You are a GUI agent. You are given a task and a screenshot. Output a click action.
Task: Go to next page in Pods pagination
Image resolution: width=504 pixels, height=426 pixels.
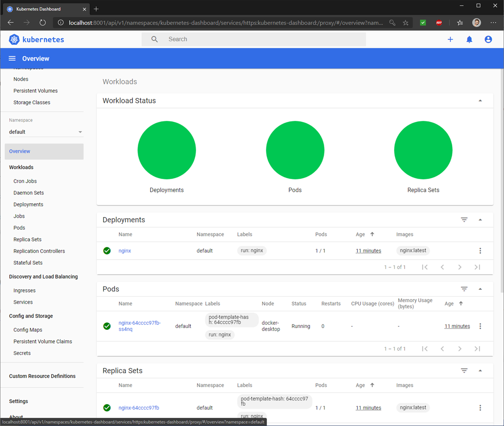click(460, 349)
